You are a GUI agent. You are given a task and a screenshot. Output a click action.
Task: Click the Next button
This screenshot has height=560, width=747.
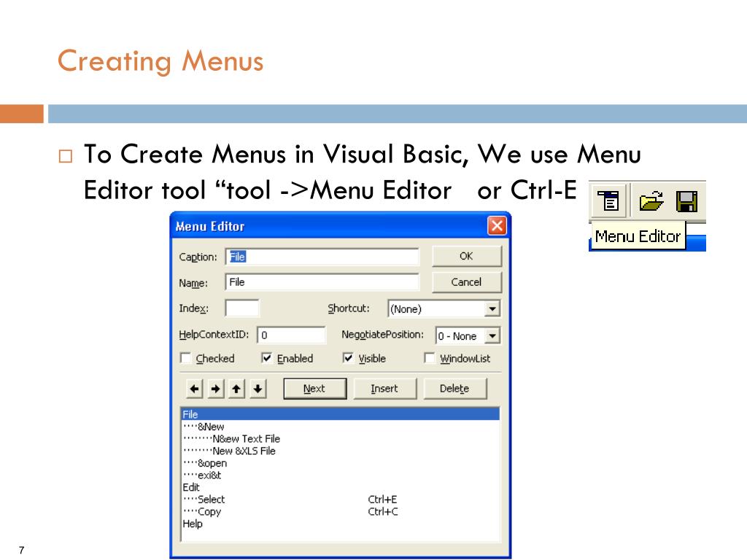tap(314, 389)
